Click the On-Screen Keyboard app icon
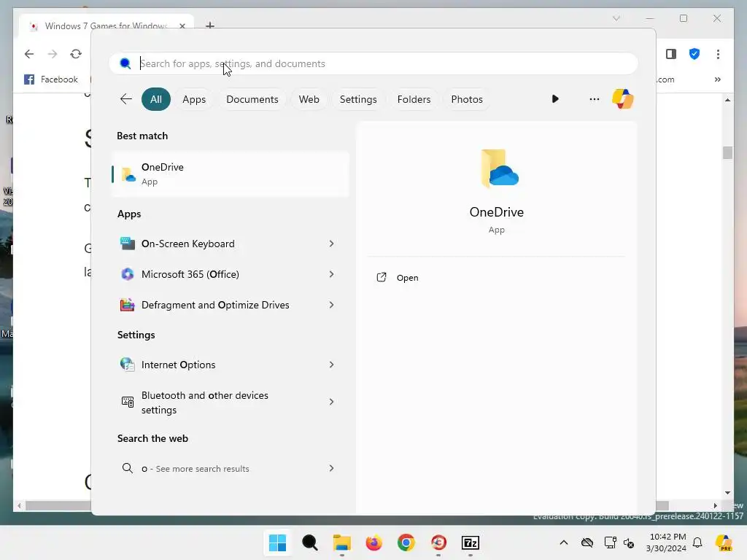The width and height of the screenshot is (747, 560). tap(127, 244)
